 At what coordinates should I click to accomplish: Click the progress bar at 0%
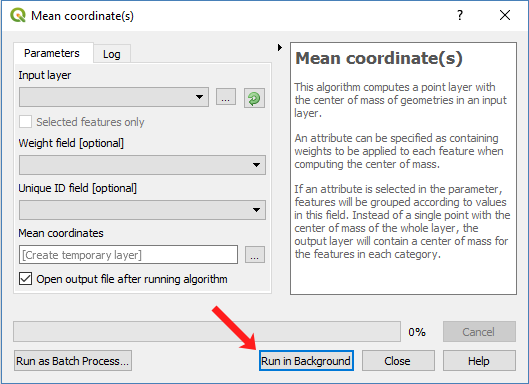(x=207, y=332)
